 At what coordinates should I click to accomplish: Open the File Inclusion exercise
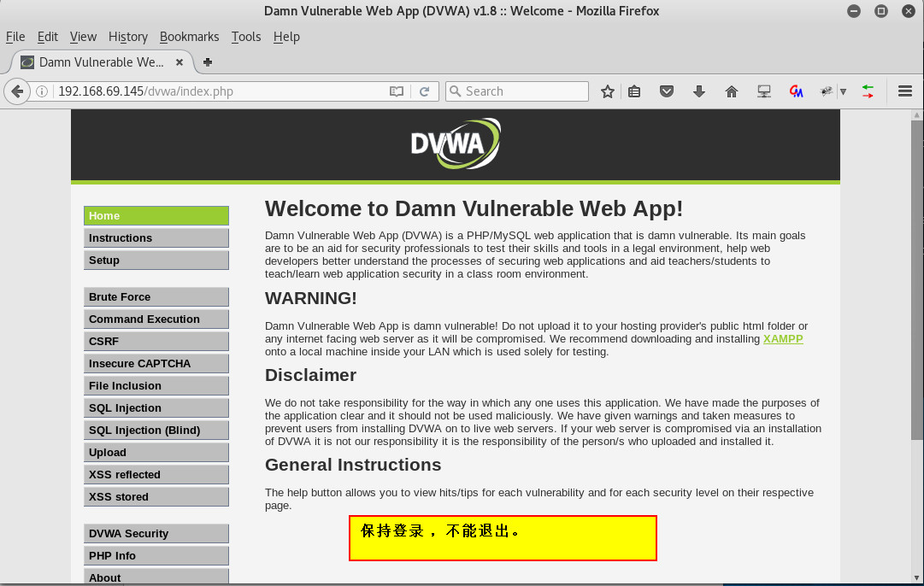click(156, 386)
